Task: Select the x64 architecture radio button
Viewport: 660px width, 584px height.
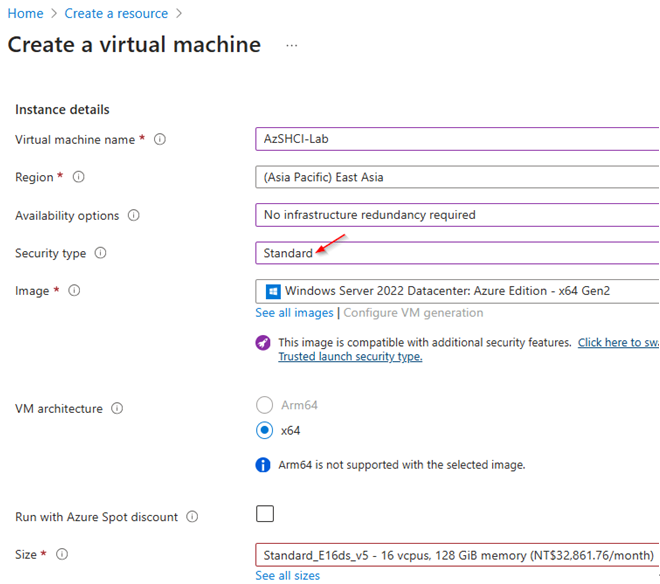Action: [264, 430]
